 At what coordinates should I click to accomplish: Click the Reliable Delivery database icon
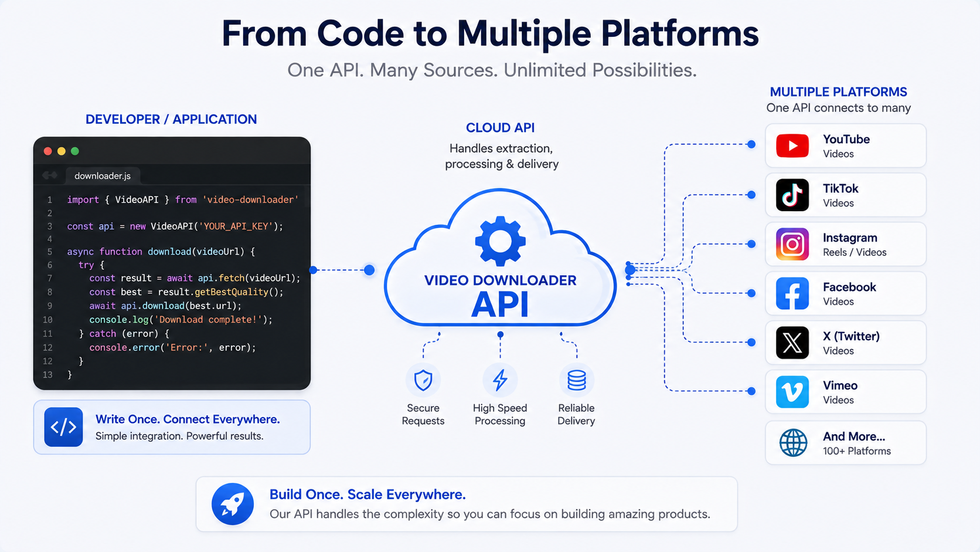577,380
